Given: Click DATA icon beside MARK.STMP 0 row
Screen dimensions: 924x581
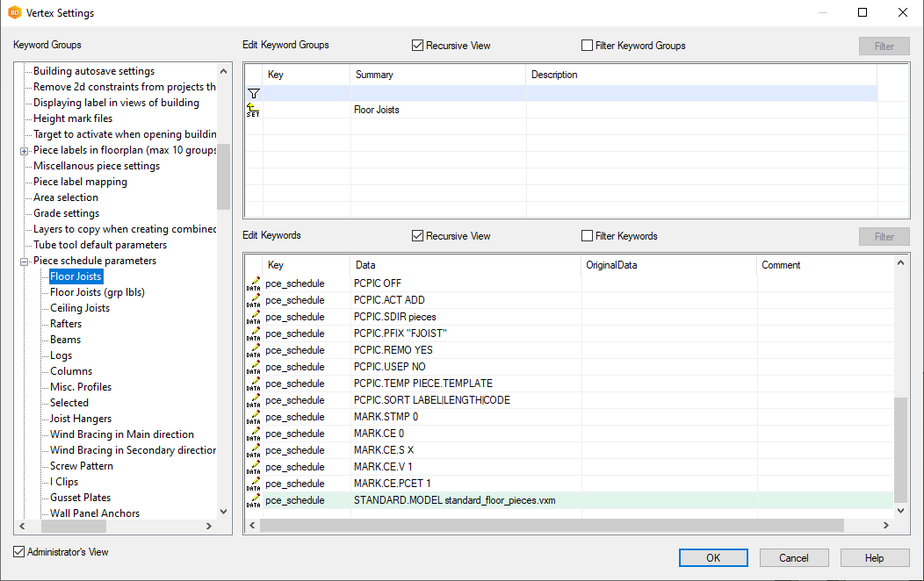Looking at the screenshot, I should [253, 417].
